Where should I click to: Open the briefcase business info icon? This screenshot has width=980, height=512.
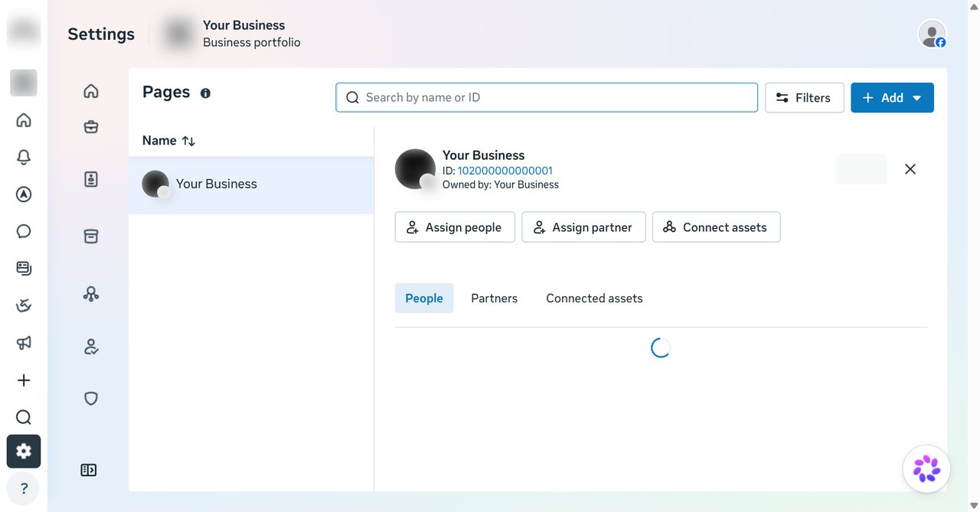(x=91, y=127)
